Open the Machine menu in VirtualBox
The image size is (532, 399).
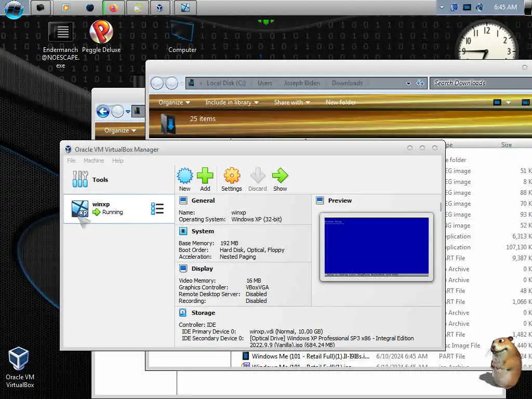pos(94,161)
